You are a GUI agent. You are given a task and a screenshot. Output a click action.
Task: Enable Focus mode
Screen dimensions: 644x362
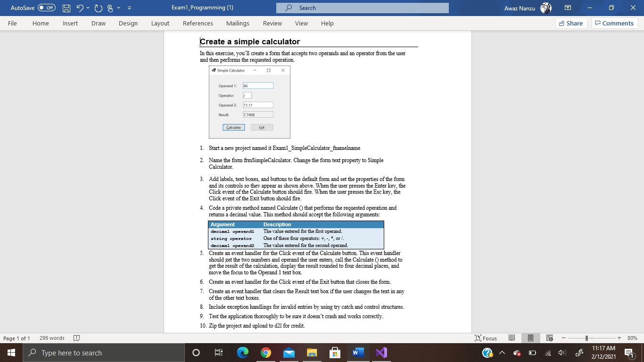point(487,338)
